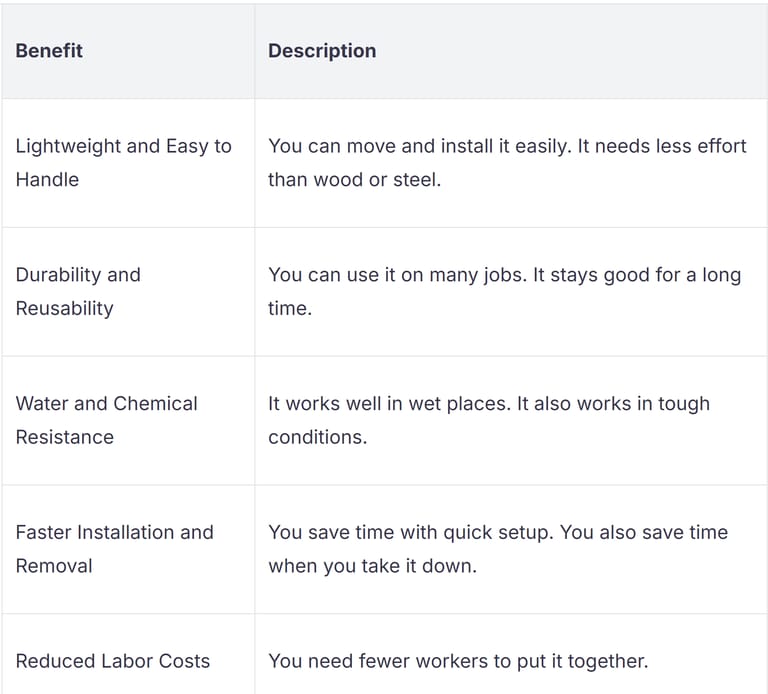Click the Benefit column header
Image resolution: width=768 pixels, height=694 pixels.
(49, 51)
